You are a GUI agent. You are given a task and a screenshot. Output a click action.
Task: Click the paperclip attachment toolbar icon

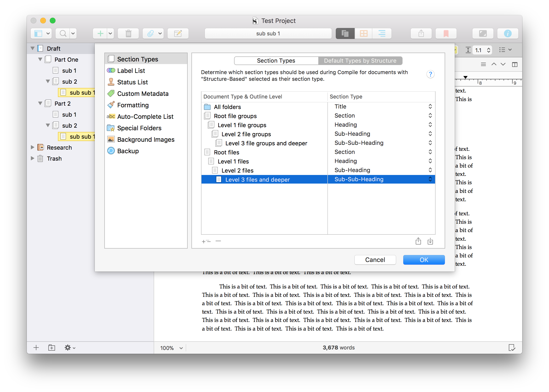[x=150, y=33]
